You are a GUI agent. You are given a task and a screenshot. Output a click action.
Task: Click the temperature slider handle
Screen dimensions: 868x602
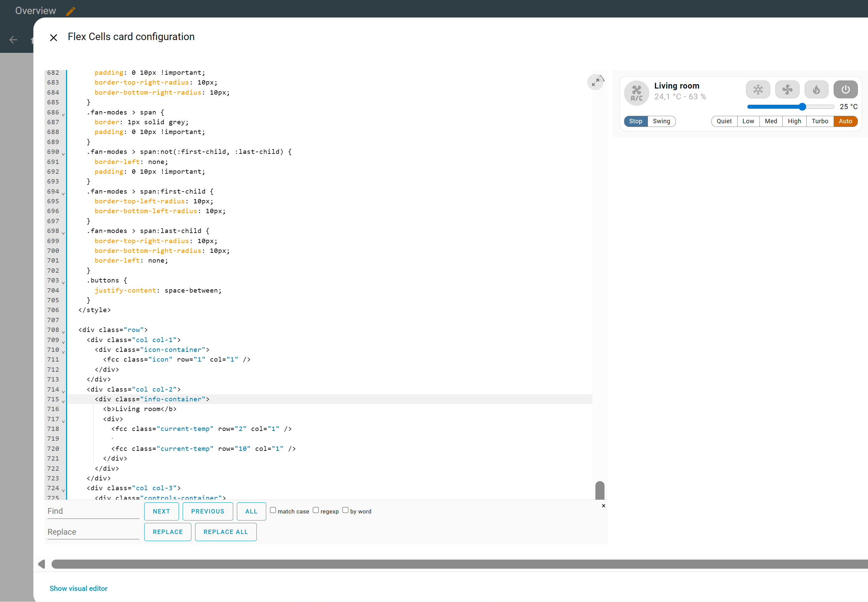click(x=802, y=107)
